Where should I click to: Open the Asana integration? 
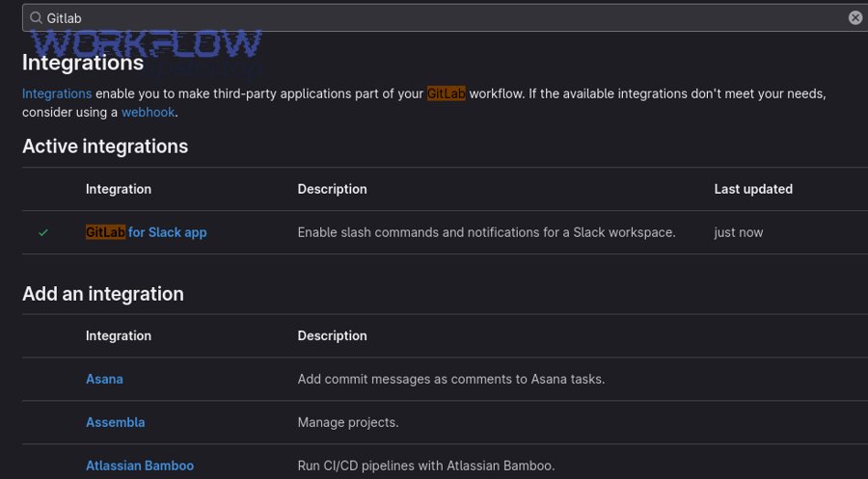click(x=104, y=379)
